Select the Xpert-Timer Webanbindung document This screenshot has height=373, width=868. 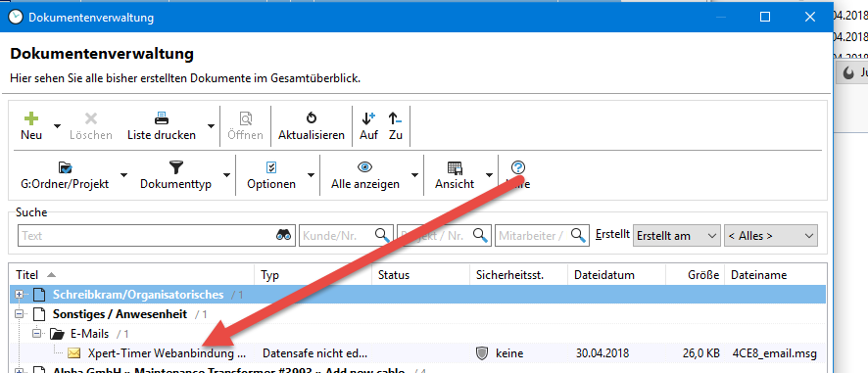pos(167,353)
